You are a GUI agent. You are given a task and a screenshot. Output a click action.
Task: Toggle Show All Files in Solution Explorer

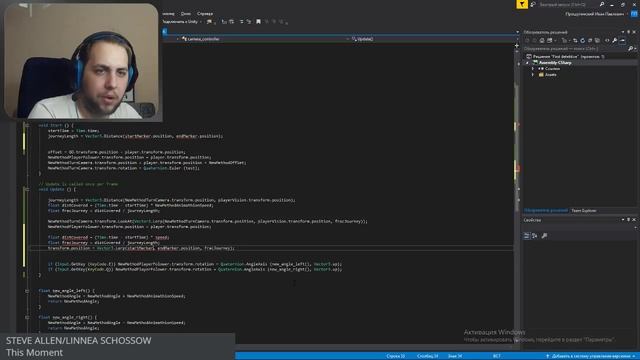[x=597, y=40]
